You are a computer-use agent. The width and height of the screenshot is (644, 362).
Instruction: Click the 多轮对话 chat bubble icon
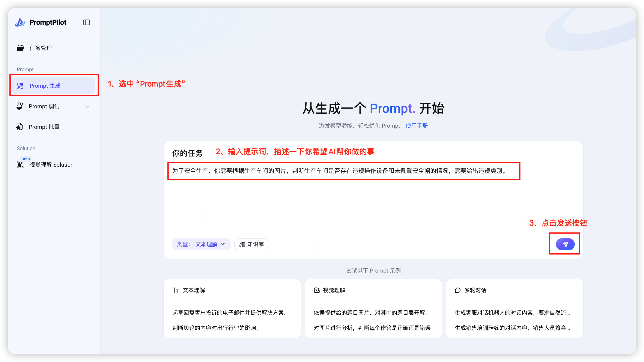(x=458, y=290)
